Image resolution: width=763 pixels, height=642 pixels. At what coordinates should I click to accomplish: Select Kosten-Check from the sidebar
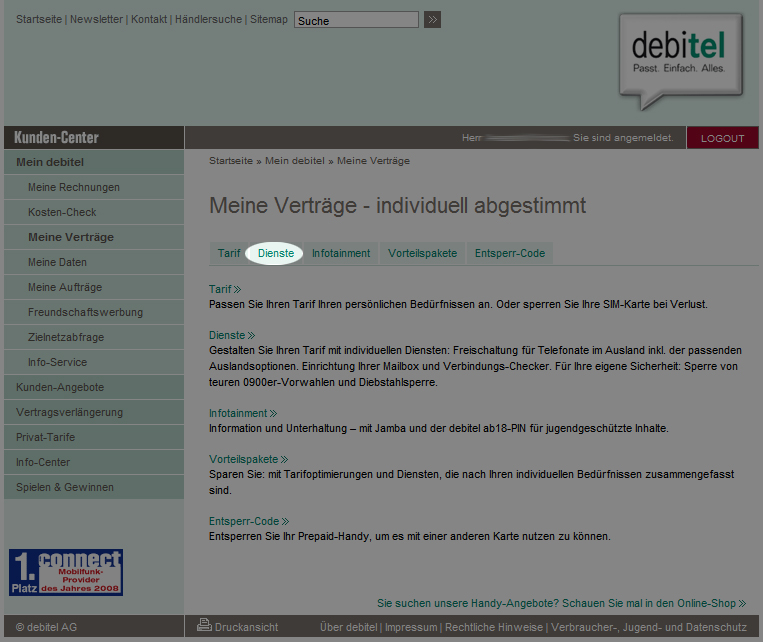coord(62,212)
